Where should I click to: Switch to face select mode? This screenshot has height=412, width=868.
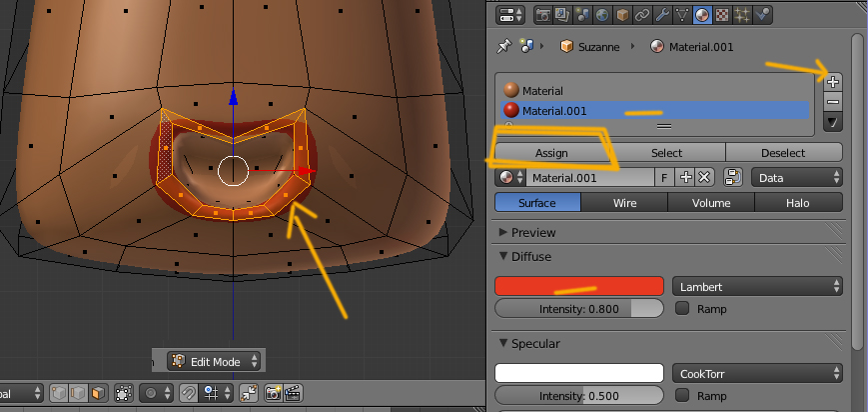pos(98,394)
